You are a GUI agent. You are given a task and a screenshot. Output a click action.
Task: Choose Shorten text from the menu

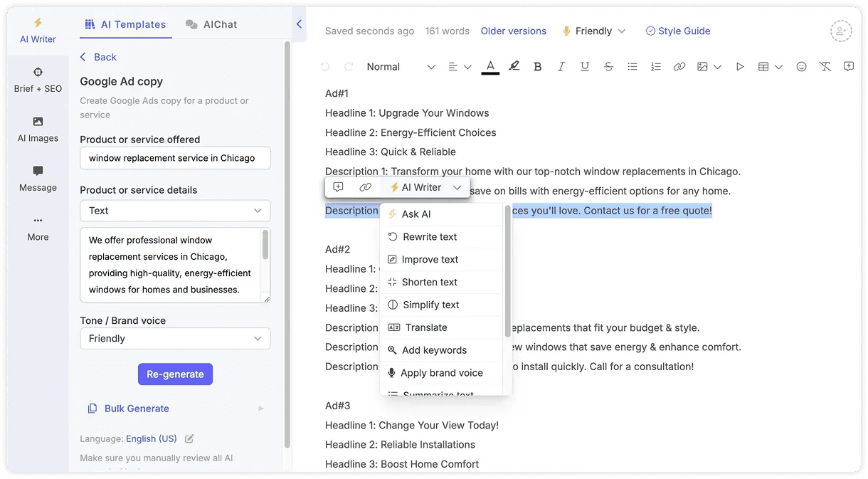click(x=442, y=283)
